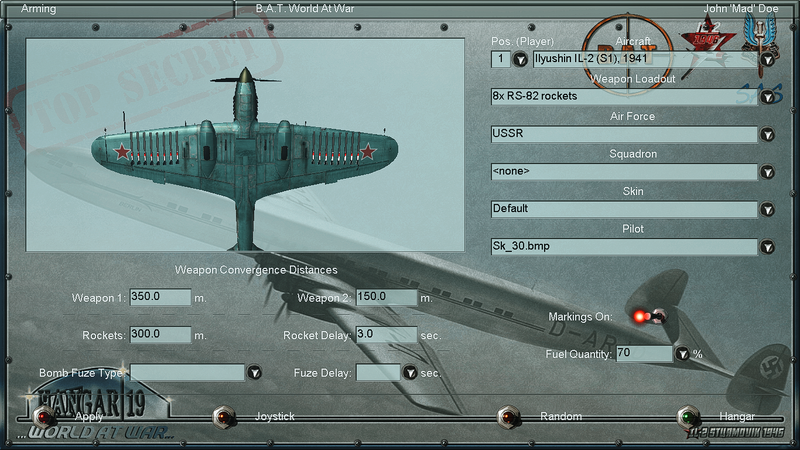Click the position number field showing 1
Image resolution: width=800 pixels, height=450 pixels.
tap(501, 59)
